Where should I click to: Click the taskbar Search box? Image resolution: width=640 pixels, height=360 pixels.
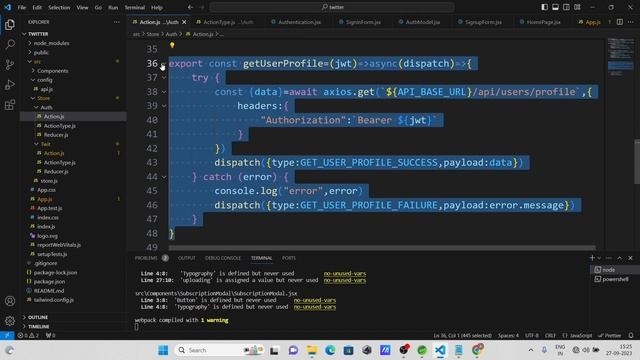220,350
